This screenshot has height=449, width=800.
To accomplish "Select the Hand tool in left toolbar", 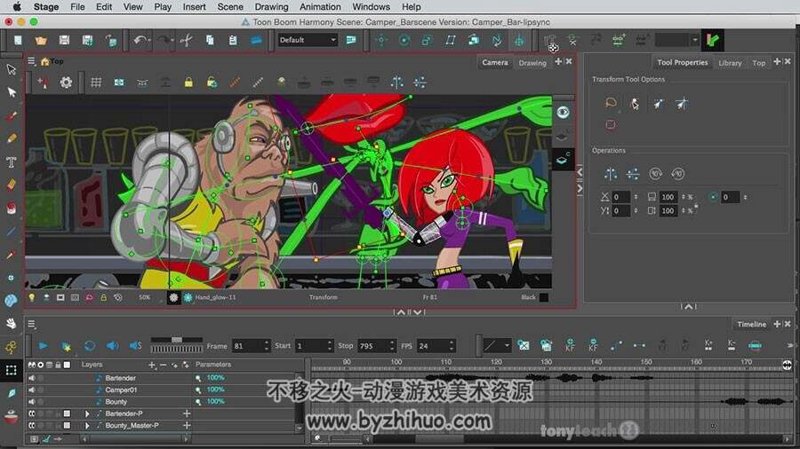I will [x=11, y=323].
